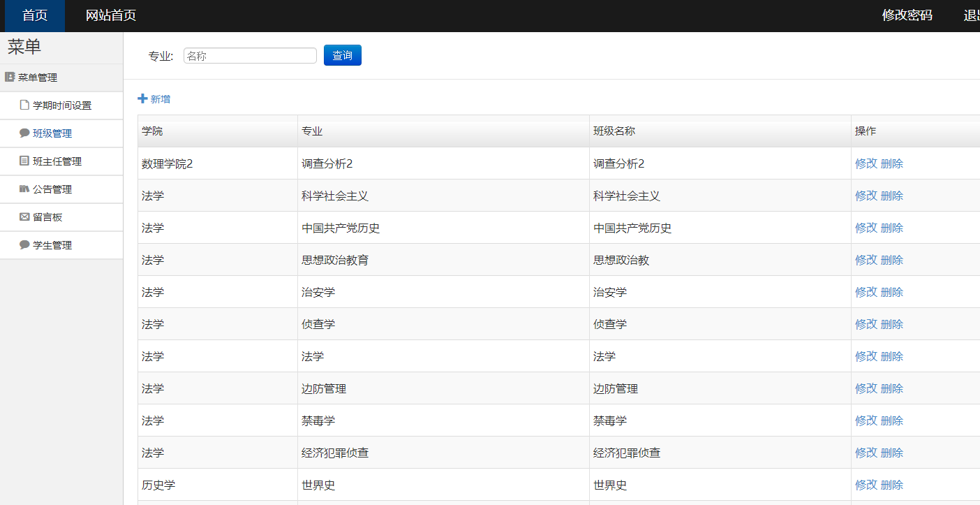Delete the 治安学 class entry
980x505 pixels.
[x=891, y=292]
